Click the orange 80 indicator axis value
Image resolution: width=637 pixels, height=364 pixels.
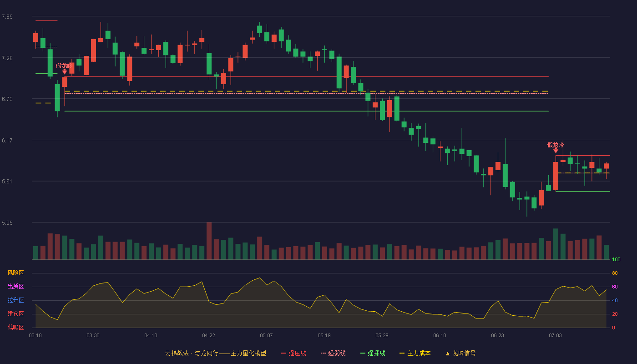click(x=615, y=273)
